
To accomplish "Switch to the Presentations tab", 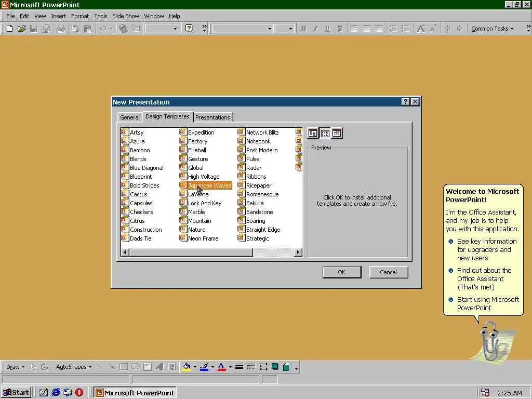I will (x=212, y=117).
